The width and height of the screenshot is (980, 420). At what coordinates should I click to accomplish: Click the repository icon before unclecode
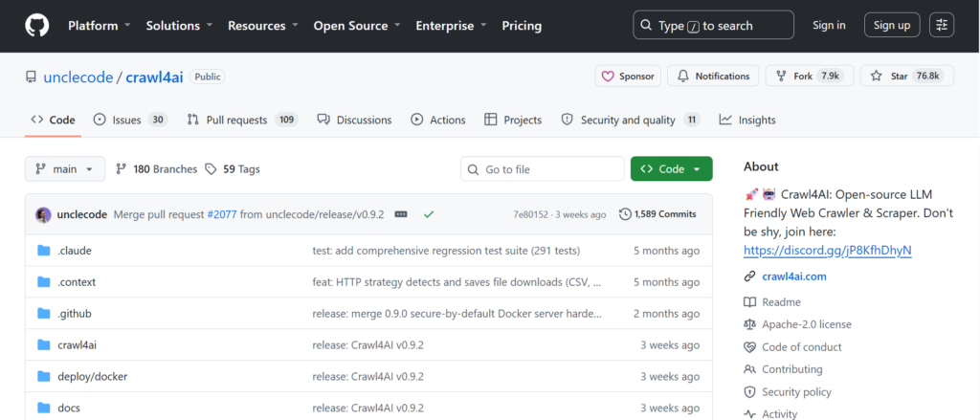[x=31, y=77]
